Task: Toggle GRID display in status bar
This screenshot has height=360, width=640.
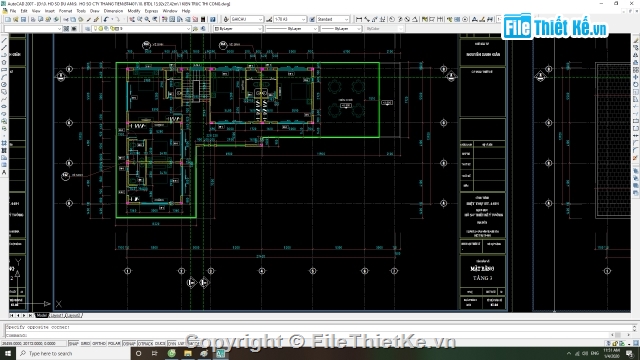Action: (85, 344)
